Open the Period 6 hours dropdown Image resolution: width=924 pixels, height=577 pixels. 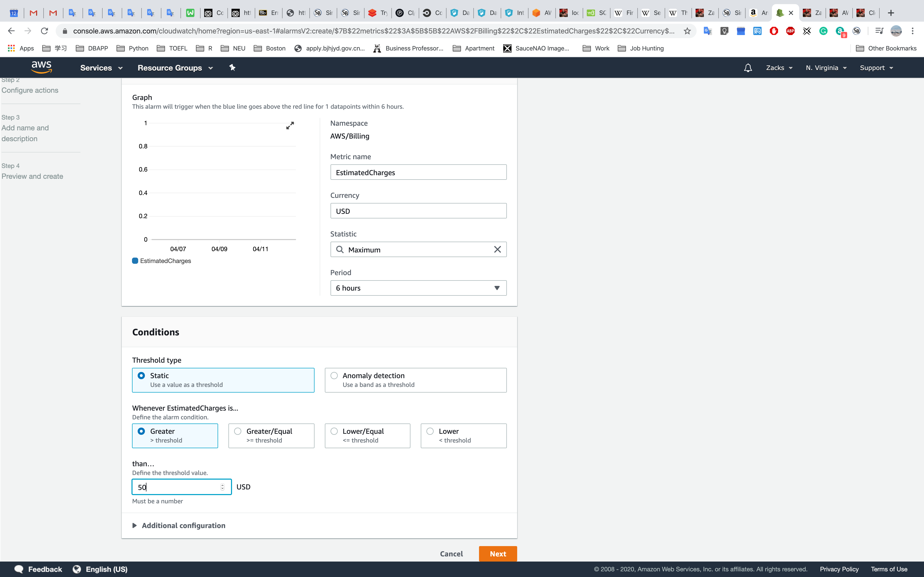418,288
